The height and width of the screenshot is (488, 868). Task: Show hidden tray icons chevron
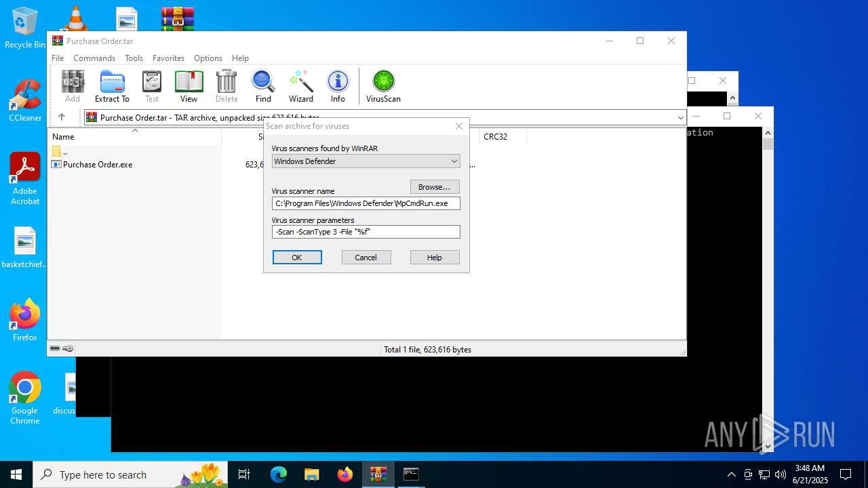point(731,474)
